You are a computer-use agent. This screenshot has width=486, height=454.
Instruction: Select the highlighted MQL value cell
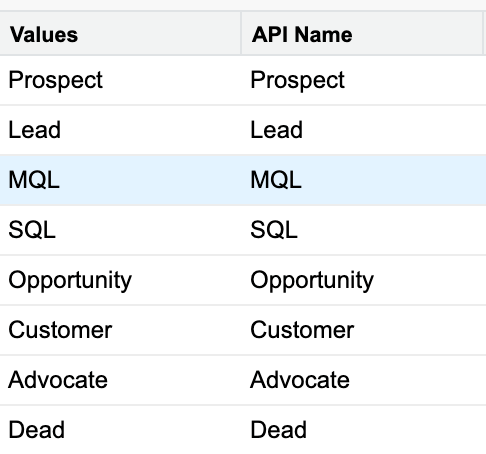click(x=120, y=180)
